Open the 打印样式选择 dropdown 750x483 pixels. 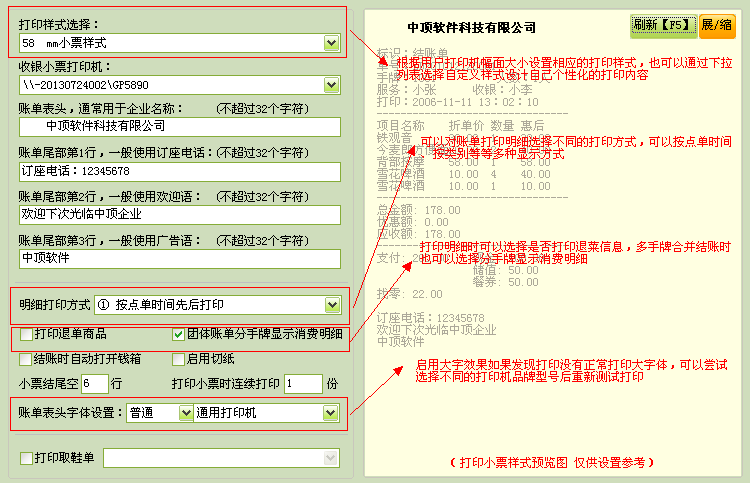click(332, 43)
